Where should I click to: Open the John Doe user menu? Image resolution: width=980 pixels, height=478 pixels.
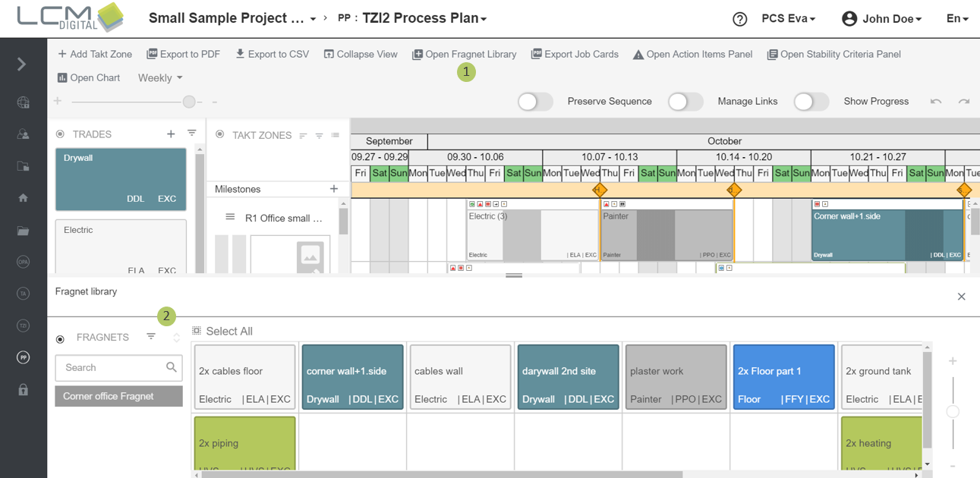[882, 19]
